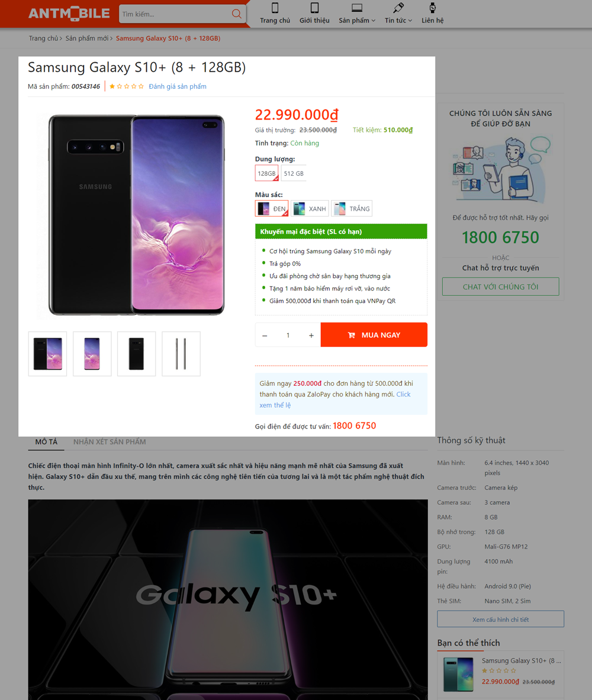The image size is (592, 700).
Task: Expand the Sản phẩm dropdown menu
Action: pos(357,20)
